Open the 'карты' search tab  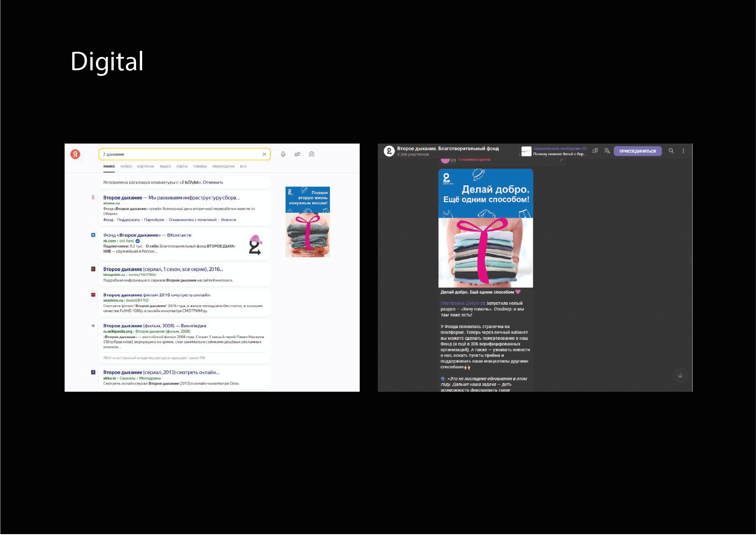[182, 166]
